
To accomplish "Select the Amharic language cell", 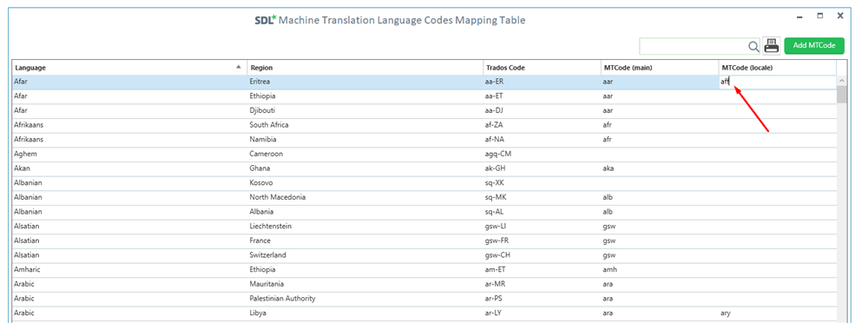I will pyautogui.click(x=129, y=269).
